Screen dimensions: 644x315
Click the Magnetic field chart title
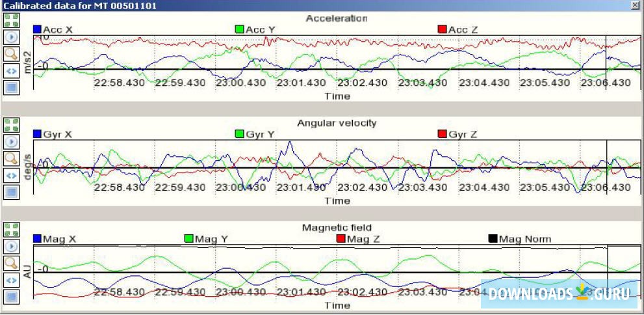coord(337,227)
